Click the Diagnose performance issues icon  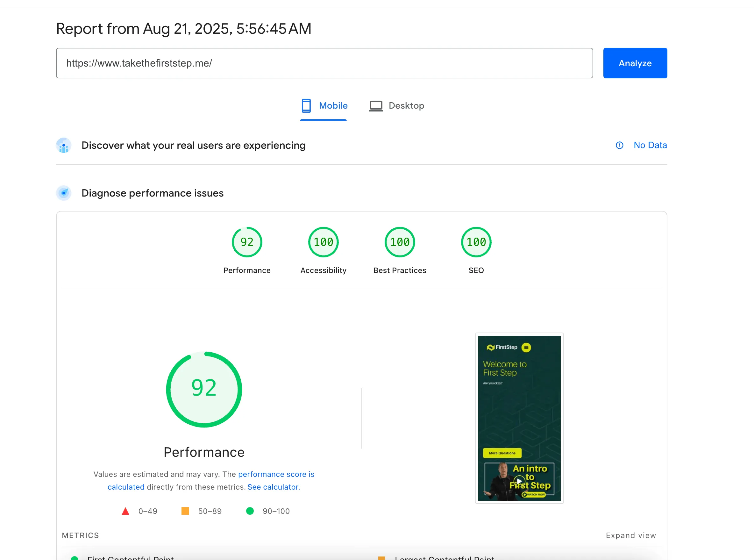[64, 193]
